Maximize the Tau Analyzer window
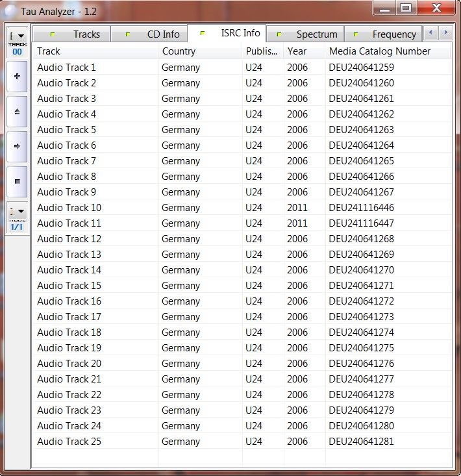The image size is (461, 476). (x=406, y=8)
